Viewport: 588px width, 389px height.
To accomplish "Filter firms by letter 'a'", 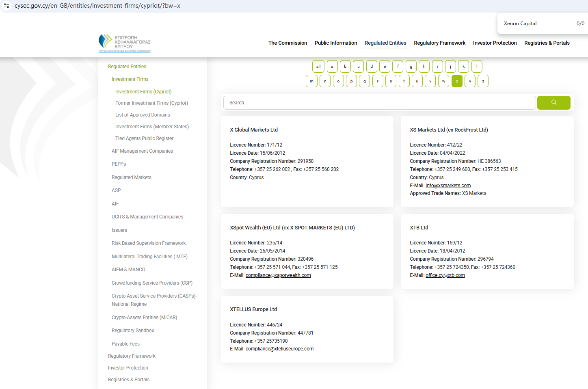I will [332, 67].
